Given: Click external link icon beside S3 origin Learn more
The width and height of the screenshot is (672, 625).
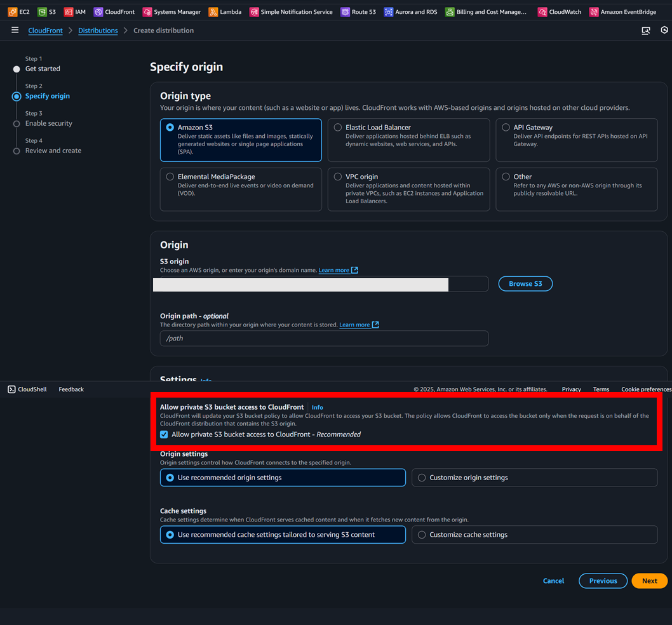Looking at the screenshot, I should [x=354, y=270].
